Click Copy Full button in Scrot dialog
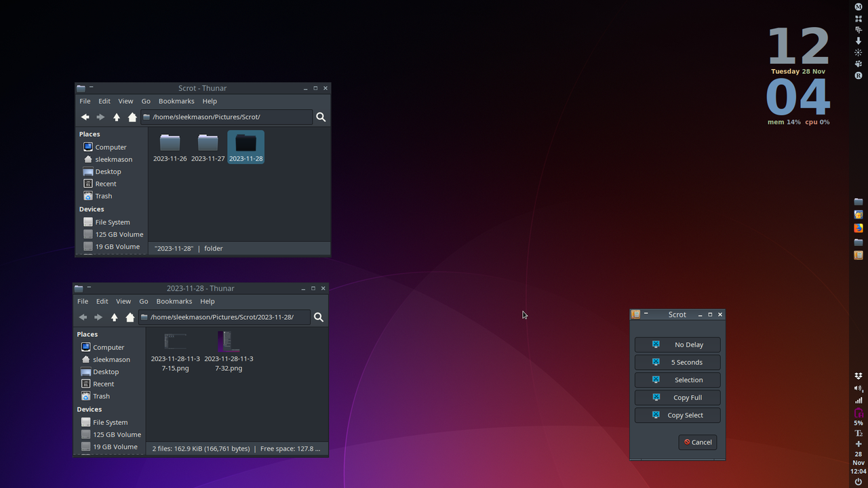Screen dimensions: 868x488 click(x=677, y=397)
